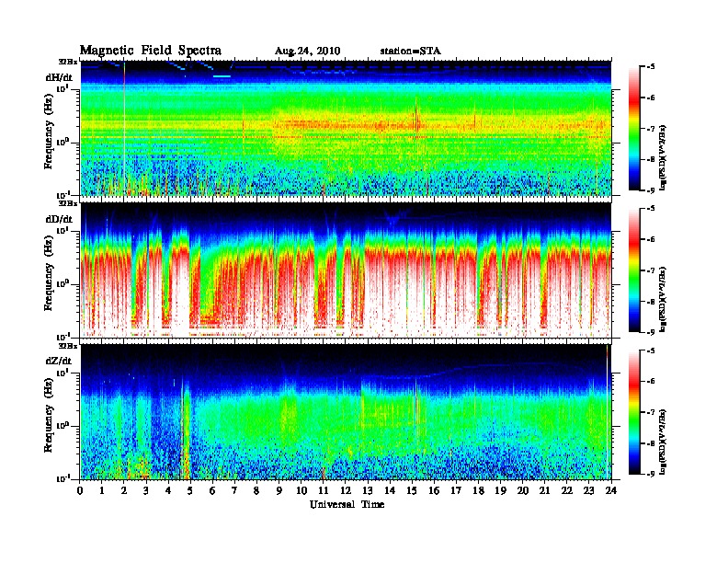Click the hour 23 tick label on the time axis
This screenshot has height=563, width=728.
coord(589,490)
